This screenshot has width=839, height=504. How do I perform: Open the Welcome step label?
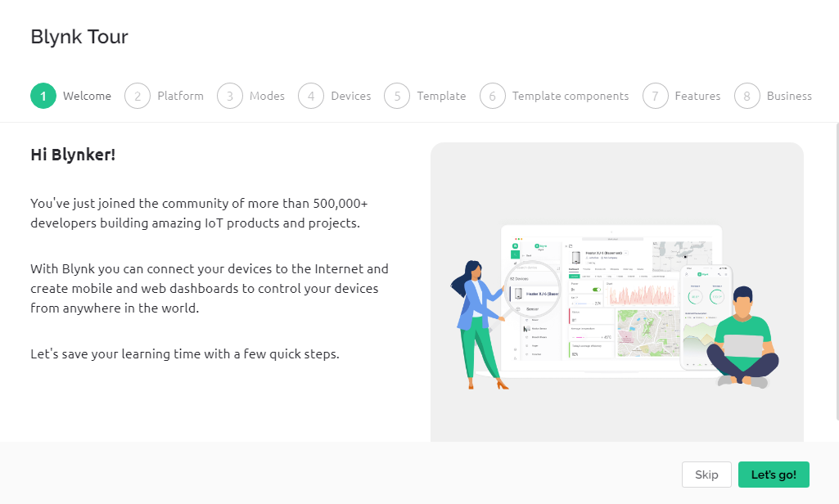point(88,96)
